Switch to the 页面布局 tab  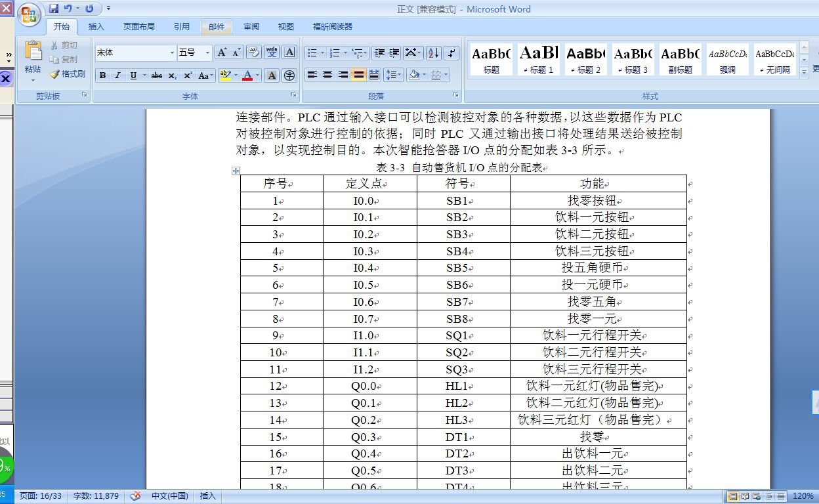coord(139,27)
